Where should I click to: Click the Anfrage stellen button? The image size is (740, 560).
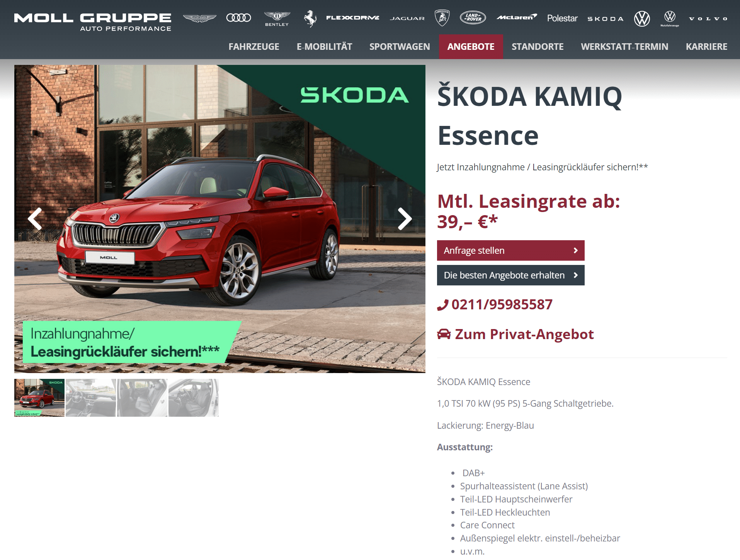click(x=510, y=251)
